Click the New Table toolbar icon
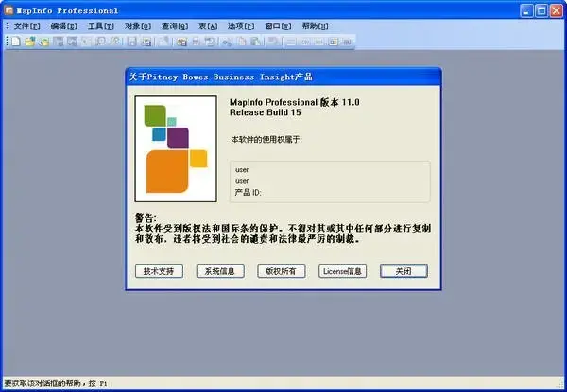This screenshot has width=567, height=392. [x=15, y=42]
